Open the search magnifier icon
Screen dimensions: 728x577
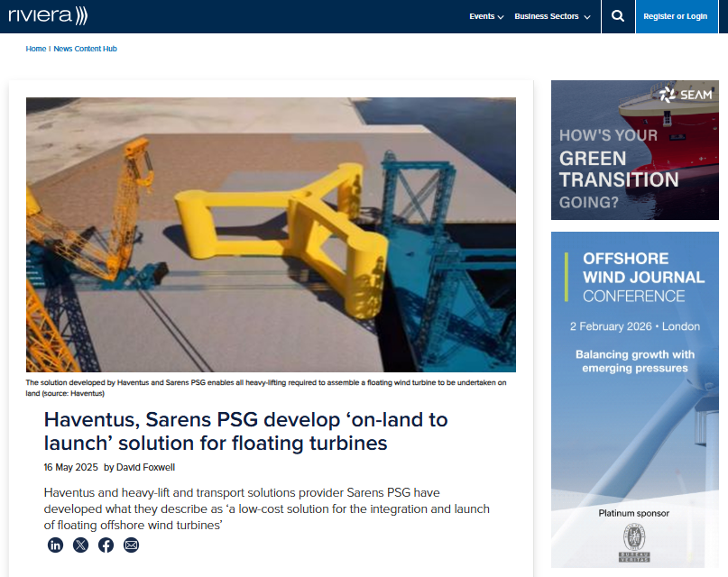click(x=617, y=16)
